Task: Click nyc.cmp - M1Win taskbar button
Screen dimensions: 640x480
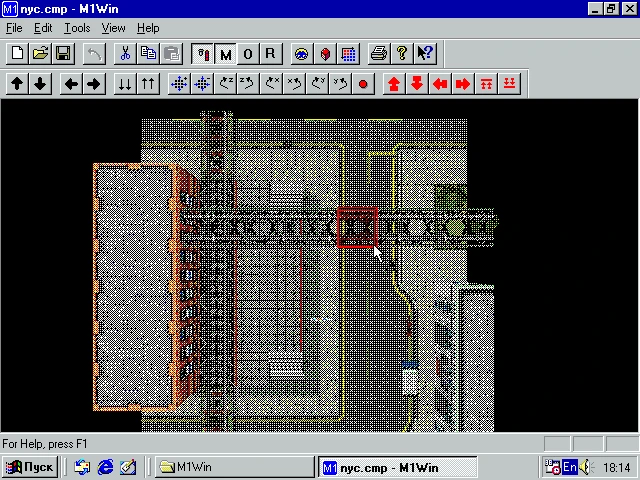Action: point(398,467)
